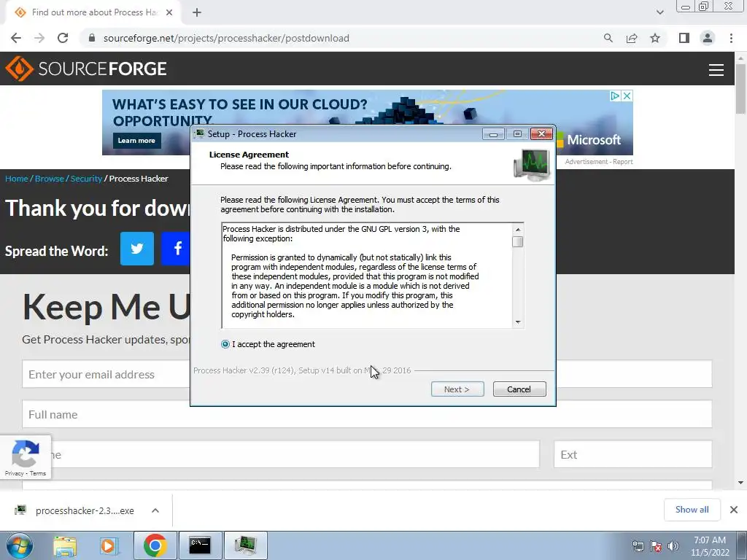747x560 pixels.
Task: Click Next in the Process Hacker setup
Action: coord(457,389)
